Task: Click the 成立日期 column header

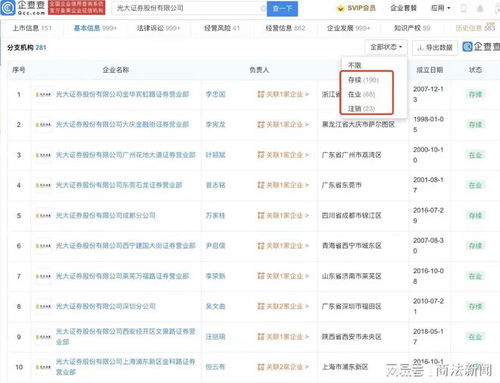Action: pyautogui.click(x=429, y=70)
